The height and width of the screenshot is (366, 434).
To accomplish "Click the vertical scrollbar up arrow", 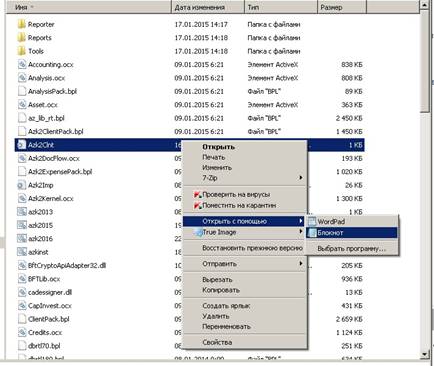I will 425,5.
